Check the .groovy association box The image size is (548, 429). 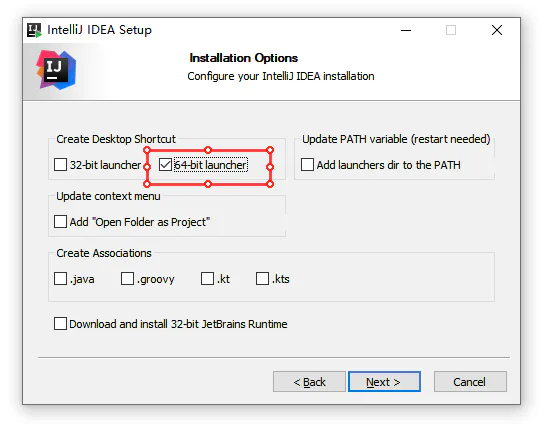127,279
